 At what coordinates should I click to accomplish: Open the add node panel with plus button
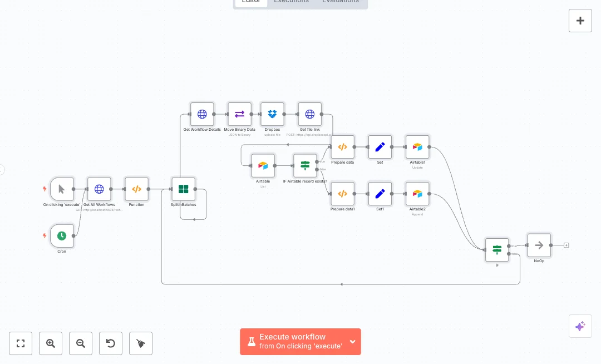coord(580,21)
